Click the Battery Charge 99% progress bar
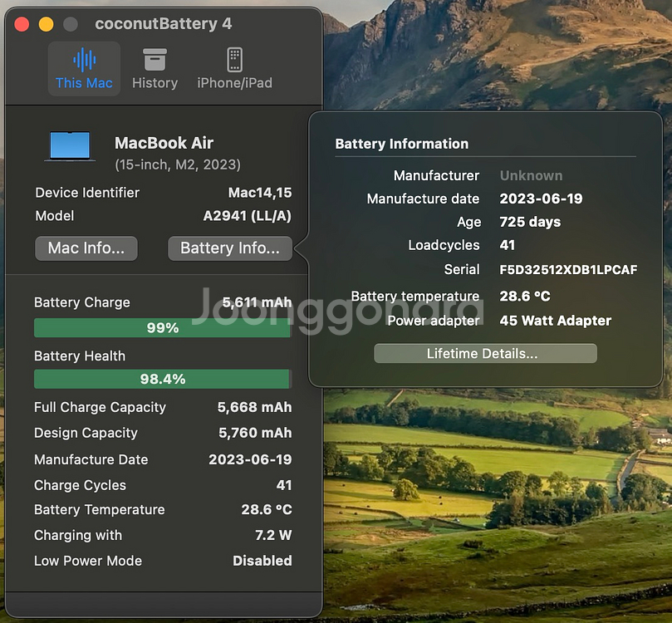The height and width of the screenshot is (623, 672). (163, 328)
